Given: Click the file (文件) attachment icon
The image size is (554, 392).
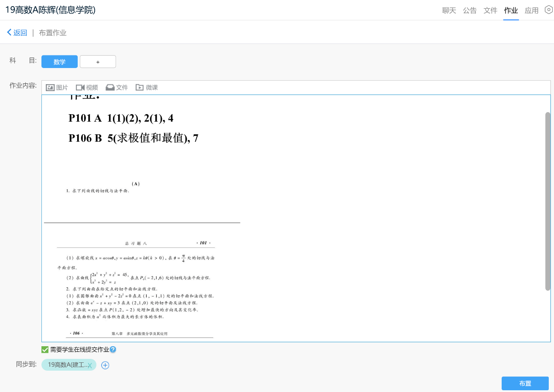Looking at the screenshot, I should coord(110,88).
